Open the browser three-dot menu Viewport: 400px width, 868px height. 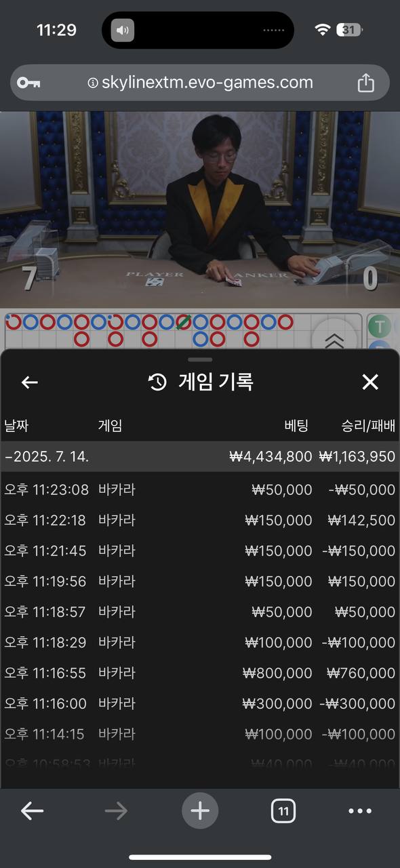pyautogui.click(x=360, y=810)
